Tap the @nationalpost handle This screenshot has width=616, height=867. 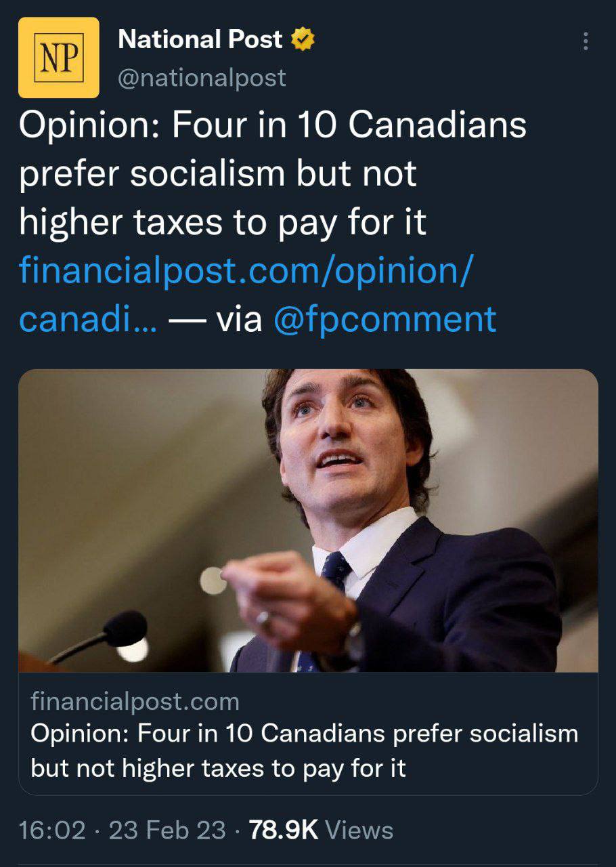tap(202, 78)
